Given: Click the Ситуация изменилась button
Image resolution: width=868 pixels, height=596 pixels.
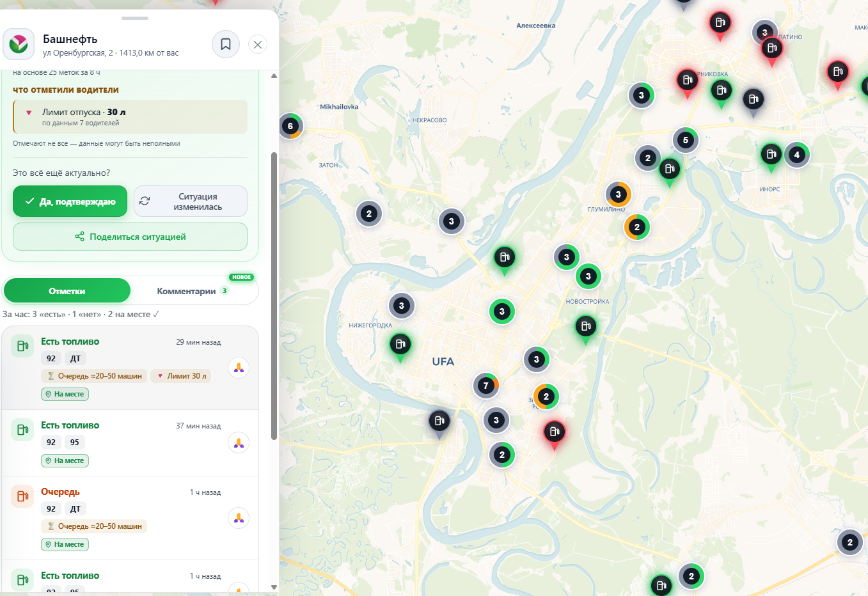Looking at the screenshot, I should pos(191,201).
